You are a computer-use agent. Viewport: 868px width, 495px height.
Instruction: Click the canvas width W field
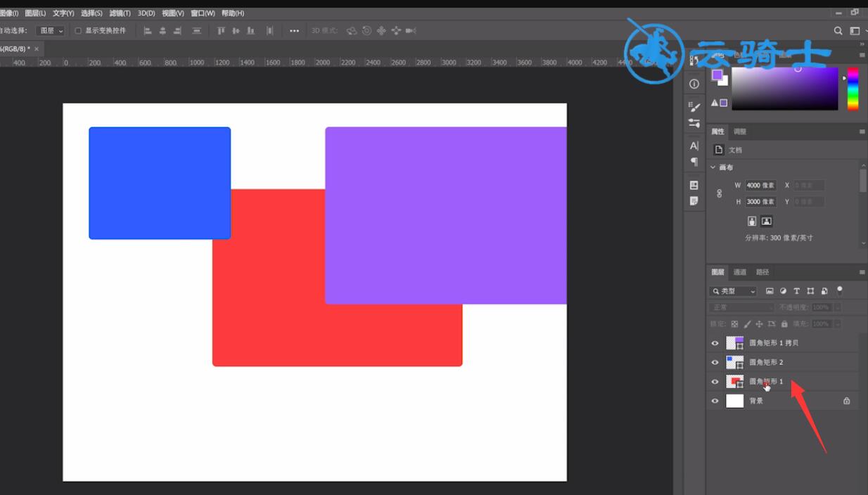tap(760, 186)
